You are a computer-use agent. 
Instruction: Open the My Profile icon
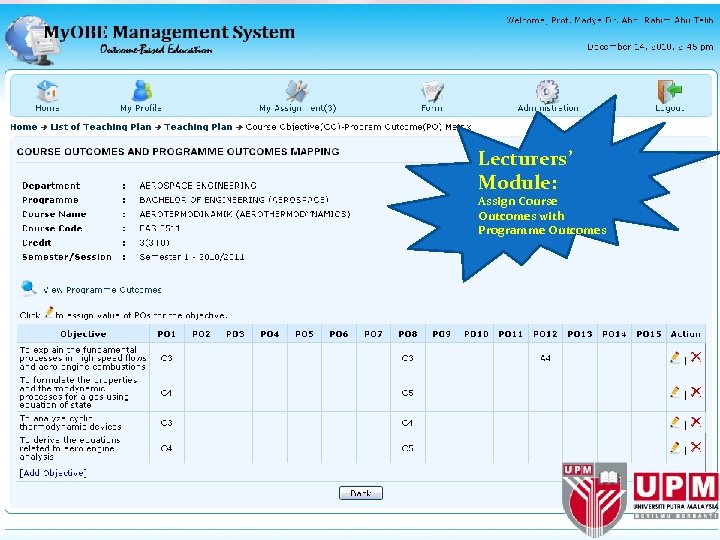141,90
